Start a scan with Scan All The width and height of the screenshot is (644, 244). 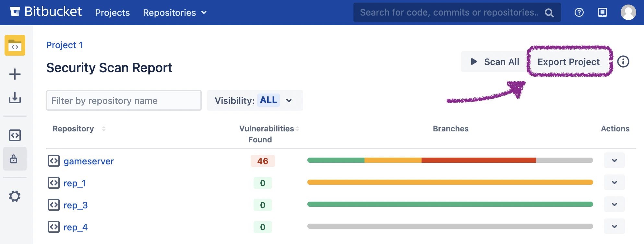point(495,62)
